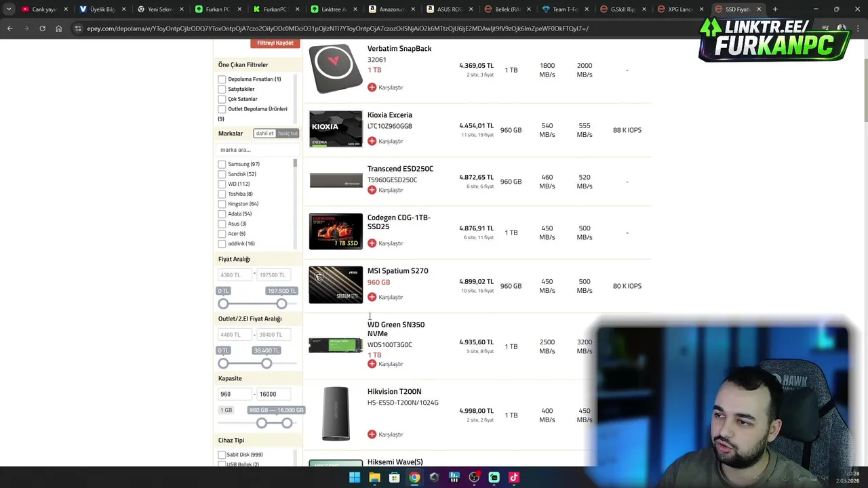868x488 pixels.
Task: Click compare plus icon for Codegen CDG-1TB-SSD25
Action: (x=372, y=243)
